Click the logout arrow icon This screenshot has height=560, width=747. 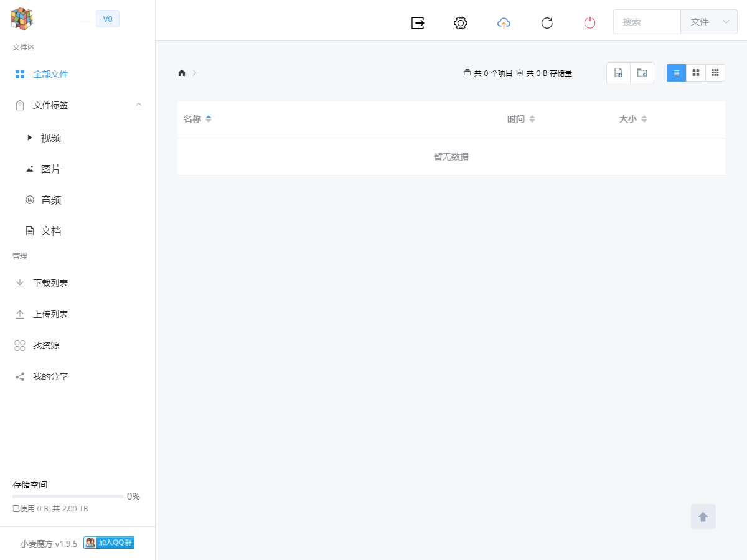click(418, 22)
